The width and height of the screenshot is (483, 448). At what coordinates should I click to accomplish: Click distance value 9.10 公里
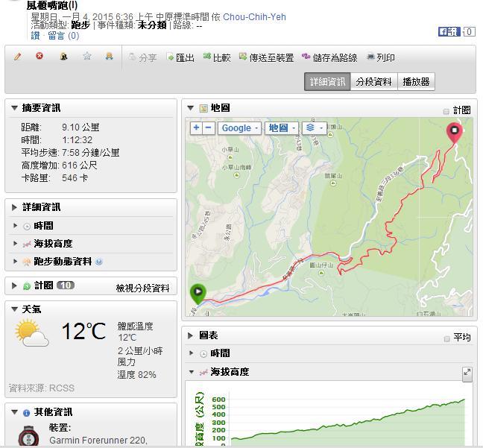(80, 127)
